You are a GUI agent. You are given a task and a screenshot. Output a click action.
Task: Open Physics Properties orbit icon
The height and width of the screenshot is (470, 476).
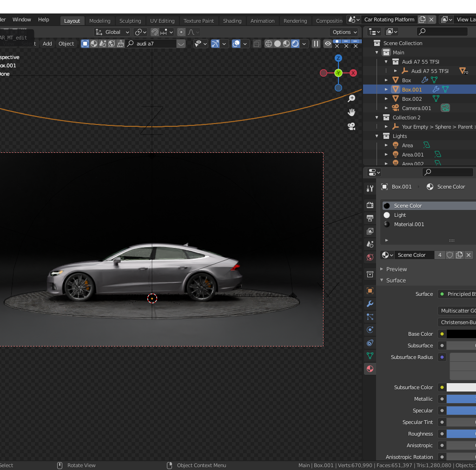[x=370, y=330]
